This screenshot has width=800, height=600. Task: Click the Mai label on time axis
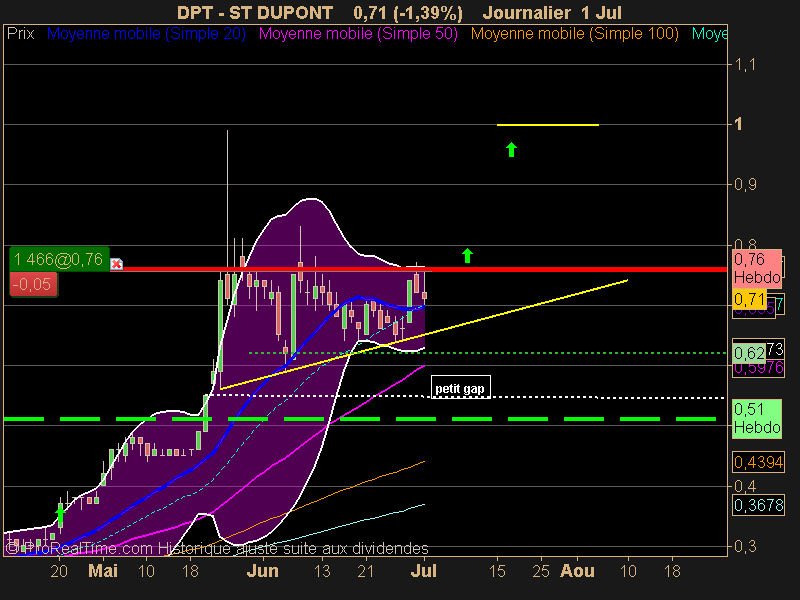(x=103, y=570)
